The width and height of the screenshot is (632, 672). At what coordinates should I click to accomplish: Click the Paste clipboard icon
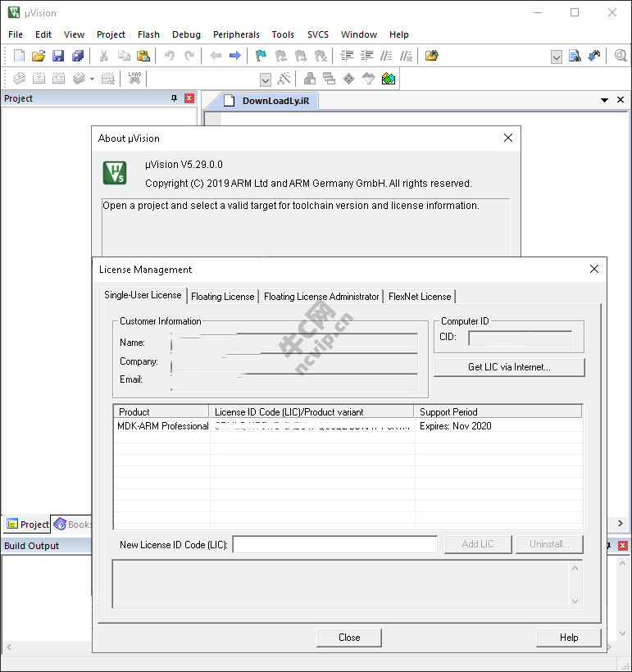point(143,56)
